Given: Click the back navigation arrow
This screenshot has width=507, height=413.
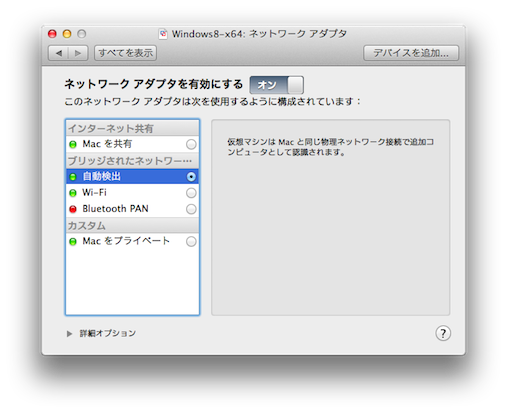Looking at the screenshot, I should pyautogui.click(x=59, y=53).
